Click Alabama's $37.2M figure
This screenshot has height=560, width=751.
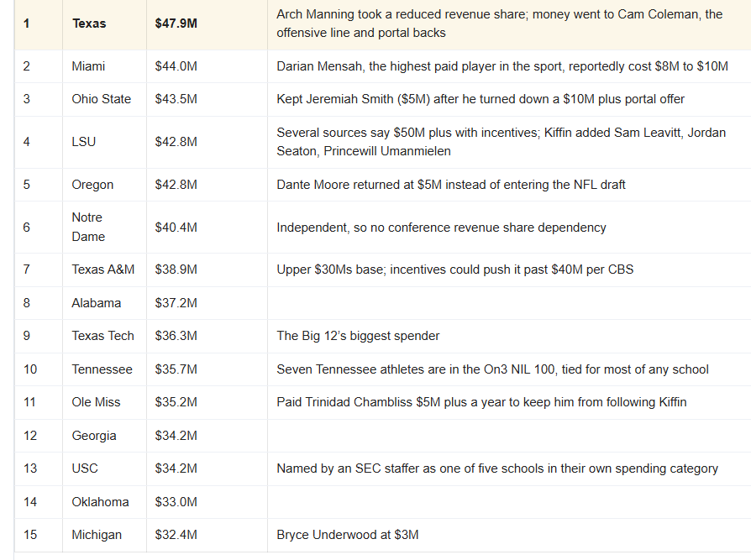coord(176,303)
